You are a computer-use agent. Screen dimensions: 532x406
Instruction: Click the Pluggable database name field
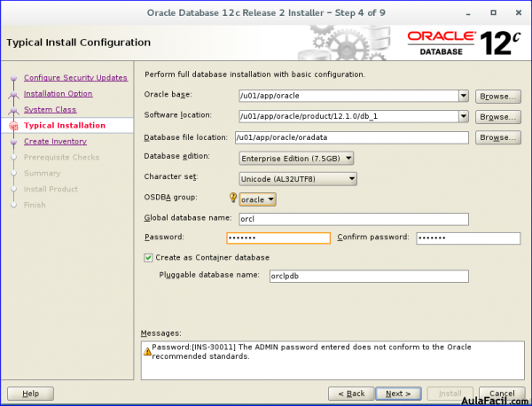369,276
